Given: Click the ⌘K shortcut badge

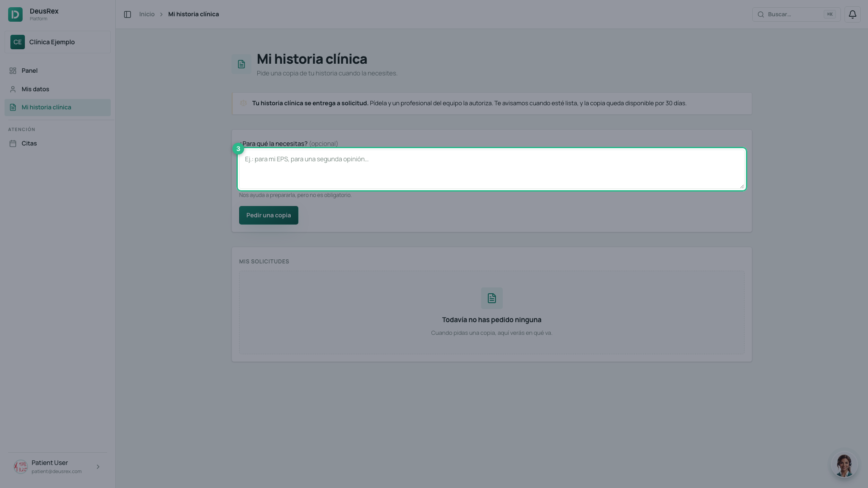Looking at the screenshot, I should click(830, 14).
